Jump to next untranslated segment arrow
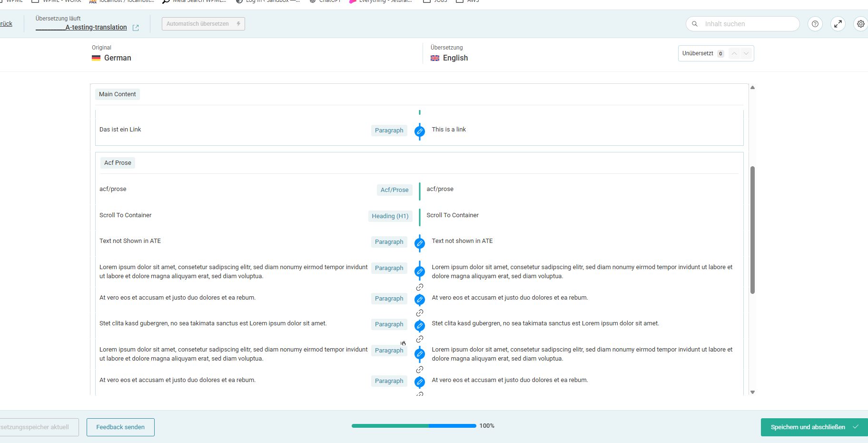The width and height of the screenshot is (868, 443). coord(746,53)
